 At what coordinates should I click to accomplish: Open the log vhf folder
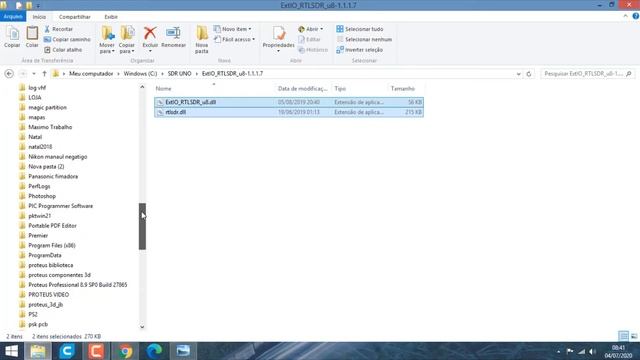tap(37, 88)
